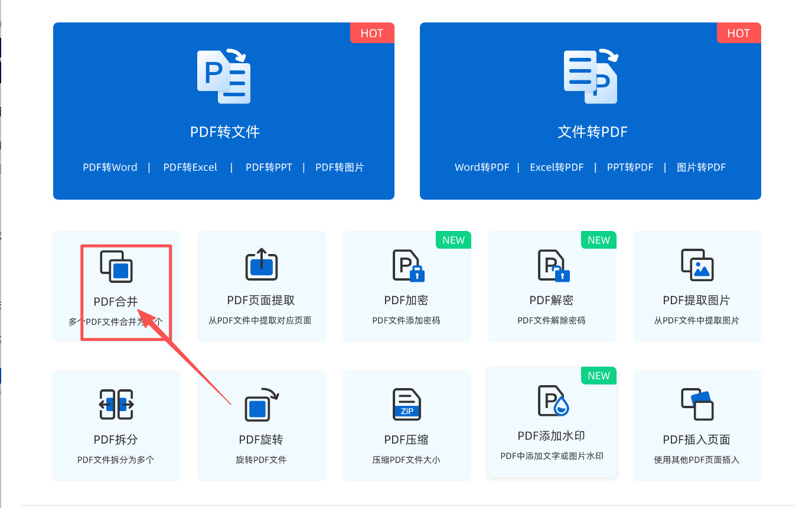
Task: Select the PDF提取图片 title label
Action: (x=697, y=301)
